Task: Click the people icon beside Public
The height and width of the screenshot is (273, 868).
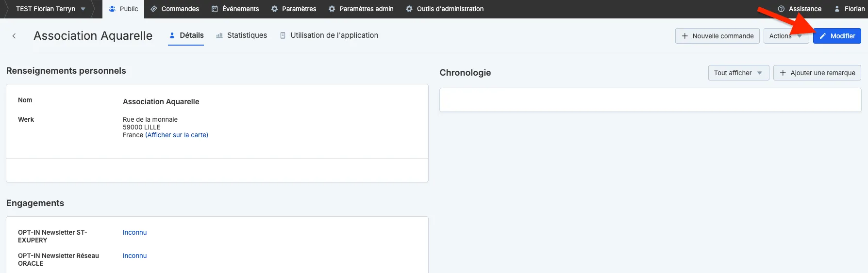Action: tap(112, 9)
